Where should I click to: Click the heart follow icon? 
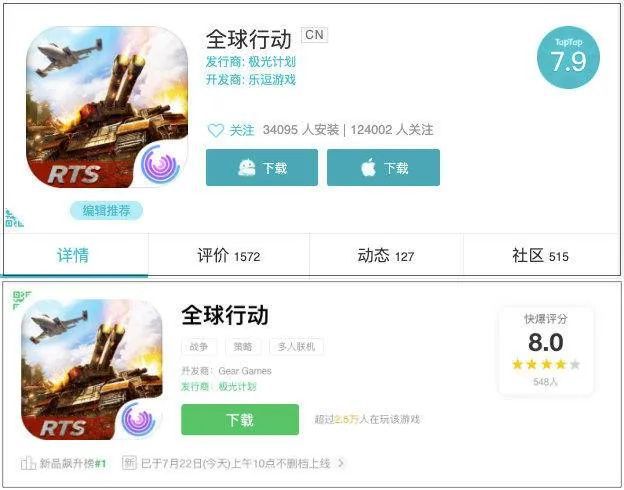coord(216,130)
